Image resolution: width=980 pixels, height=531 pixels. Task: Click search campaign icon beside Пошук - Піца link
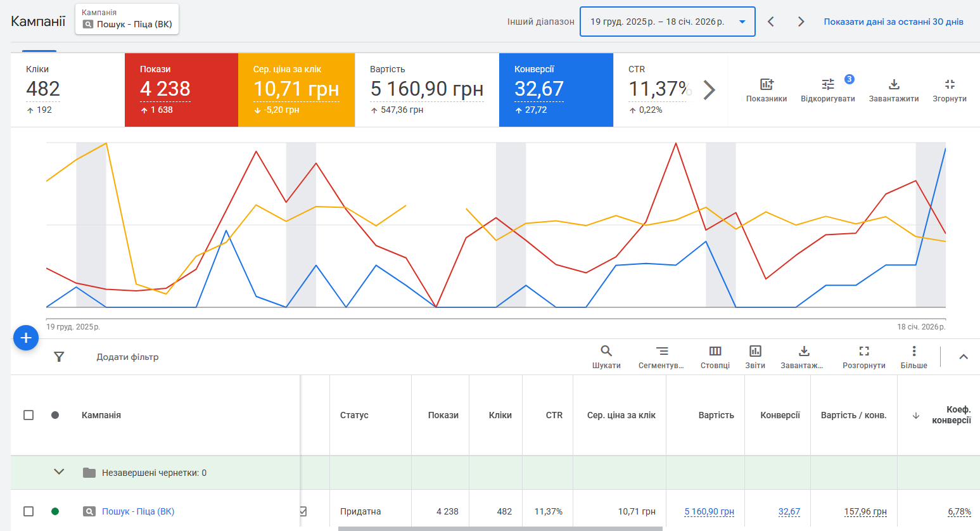(89, 511)
